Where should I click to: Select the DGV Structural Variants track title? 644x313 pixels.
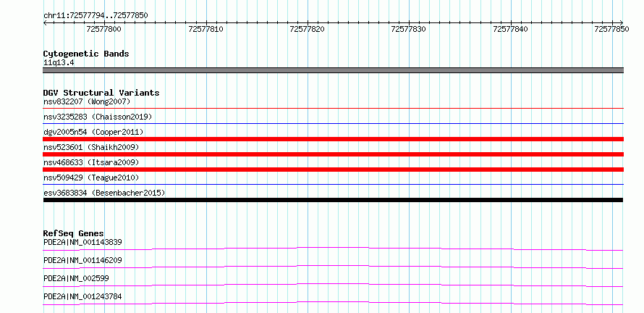[101, 93]
